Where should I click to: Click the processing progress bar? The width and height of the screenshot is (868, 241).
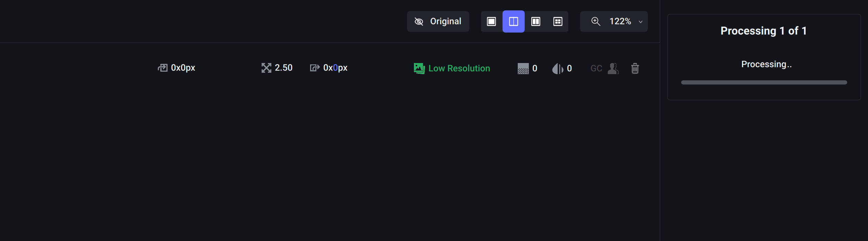[764, 82]
